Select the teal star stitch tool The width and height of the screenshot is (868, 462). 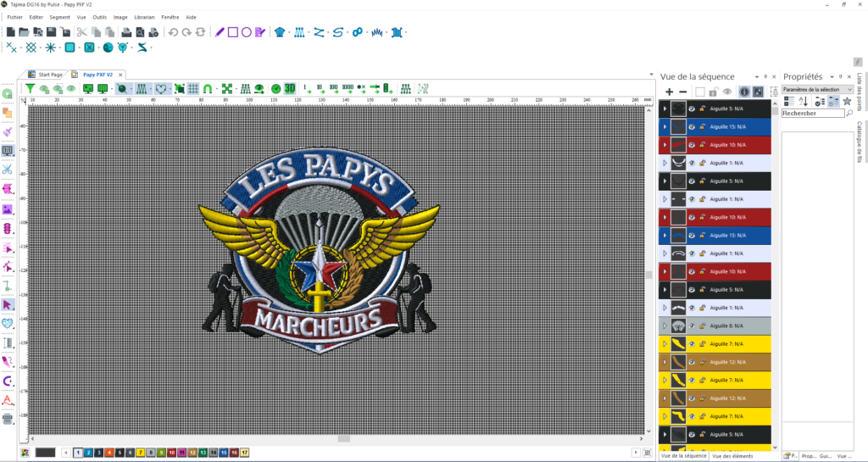pos(50,47)
